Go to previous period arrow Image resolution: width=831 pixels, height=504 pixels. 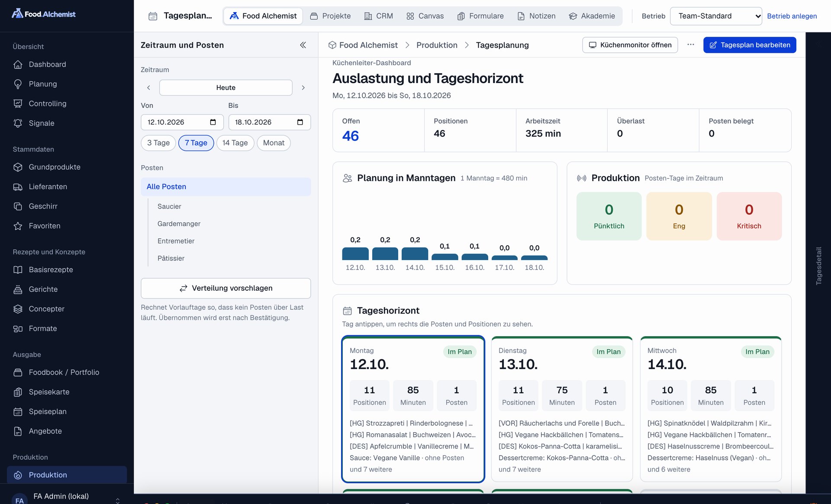[x=148, y=87]
